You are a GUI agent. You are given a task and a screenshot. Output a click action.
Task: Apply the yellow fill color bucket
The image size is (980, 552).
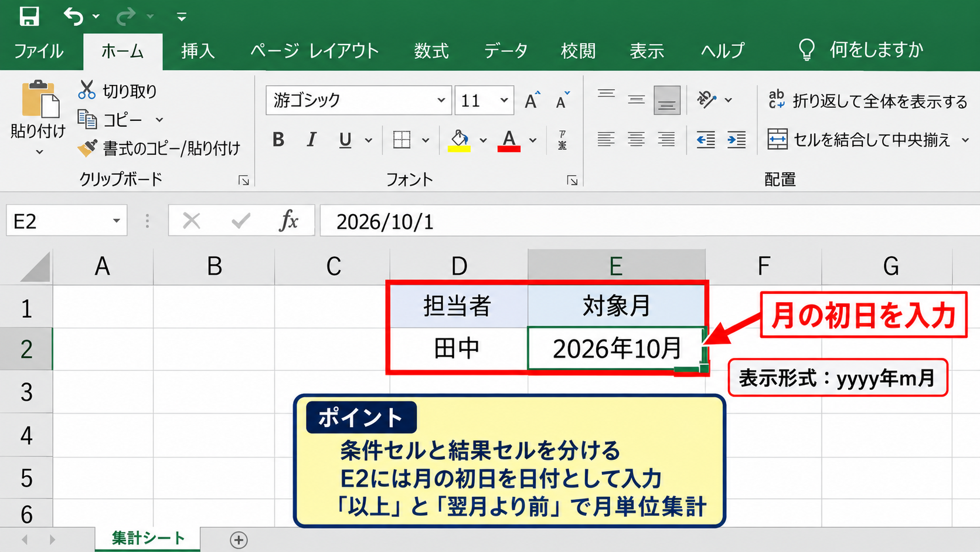coord(460,140)
